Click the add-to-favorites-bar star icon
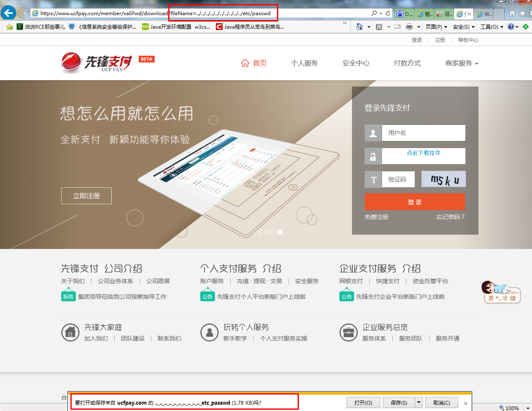This screenshot has width=532, height=411. pos(10,27)
